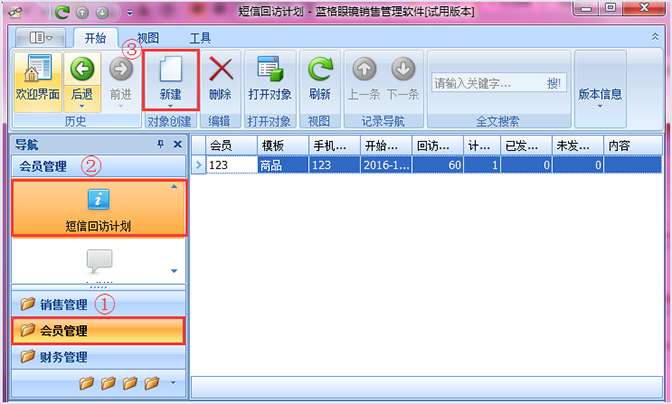Sort by the 已发 column header
Viewport: 672px width, 404px height.
pyautogui.click(x=526, y=146)
